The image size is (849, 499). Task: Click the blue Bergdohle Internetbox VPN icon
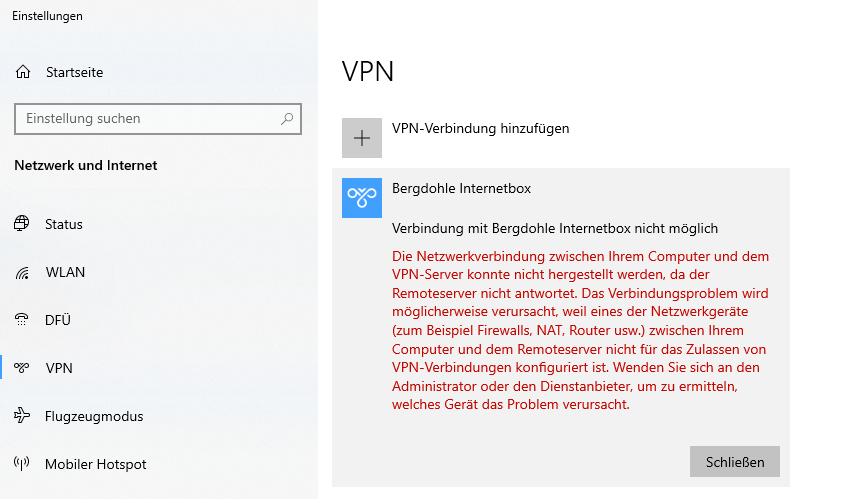362,198
